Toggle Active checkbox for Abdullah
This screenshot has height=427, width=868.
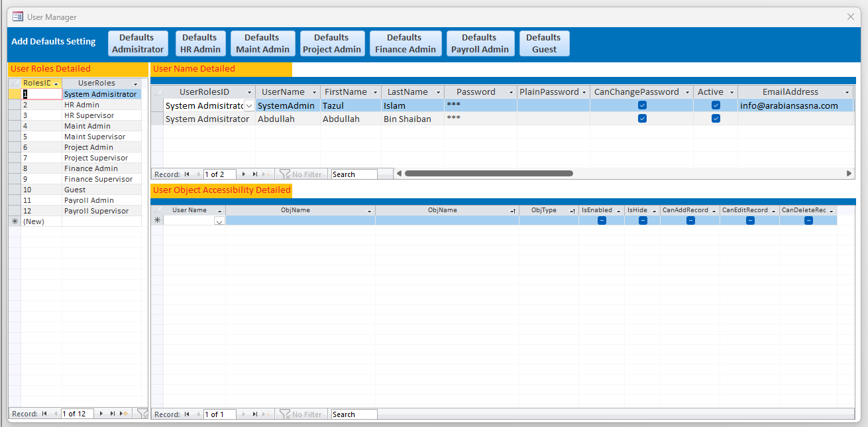(716, 119)
